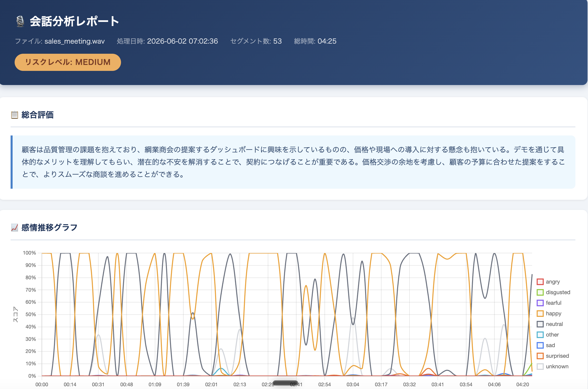This screenshot has height=389, width=588.
Task: Click the processing date 2026-06-02 07:02:36
Action: point(183,41)
